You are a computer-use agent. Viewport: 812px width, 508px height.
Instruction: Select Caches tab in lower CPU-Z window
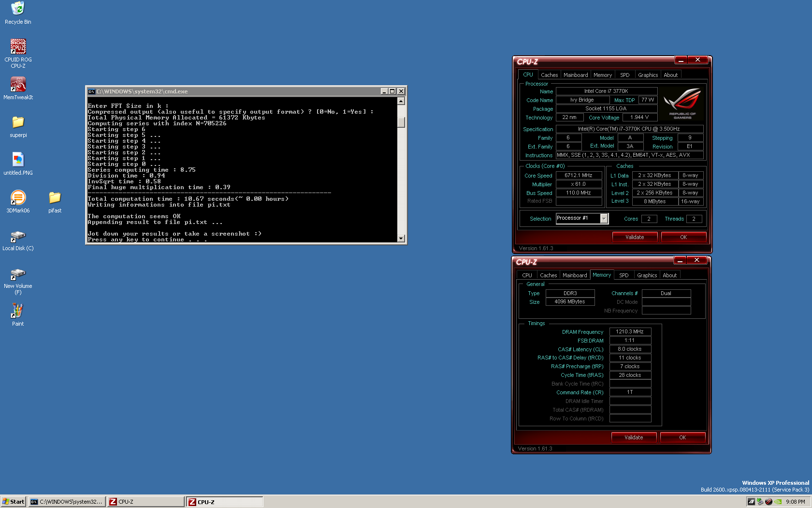tap(548, 275)
